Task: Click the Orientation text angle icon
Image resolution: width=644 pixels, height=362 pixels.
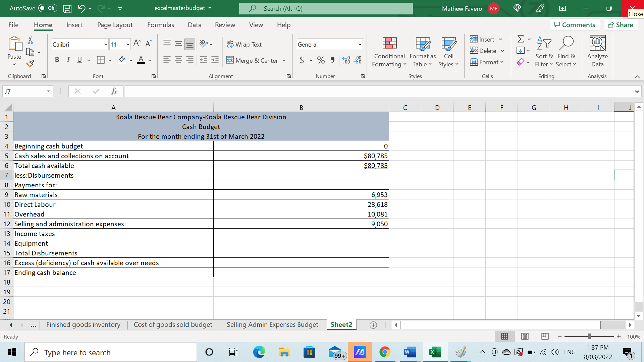Action: [204, 44]
